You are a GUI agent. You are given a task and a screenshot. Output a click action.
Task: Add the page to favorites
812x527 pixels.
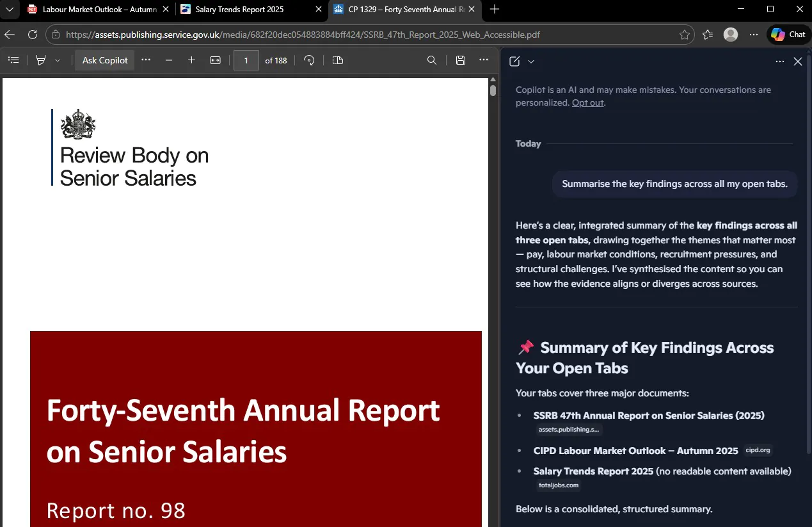click(x=685, y=35)
